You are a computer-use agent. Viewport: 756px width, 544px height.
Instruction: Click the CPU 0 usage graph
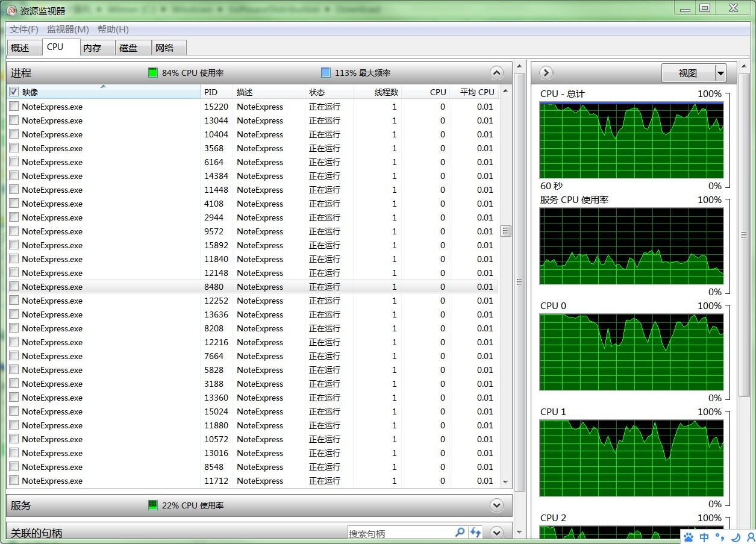(631, 352)
